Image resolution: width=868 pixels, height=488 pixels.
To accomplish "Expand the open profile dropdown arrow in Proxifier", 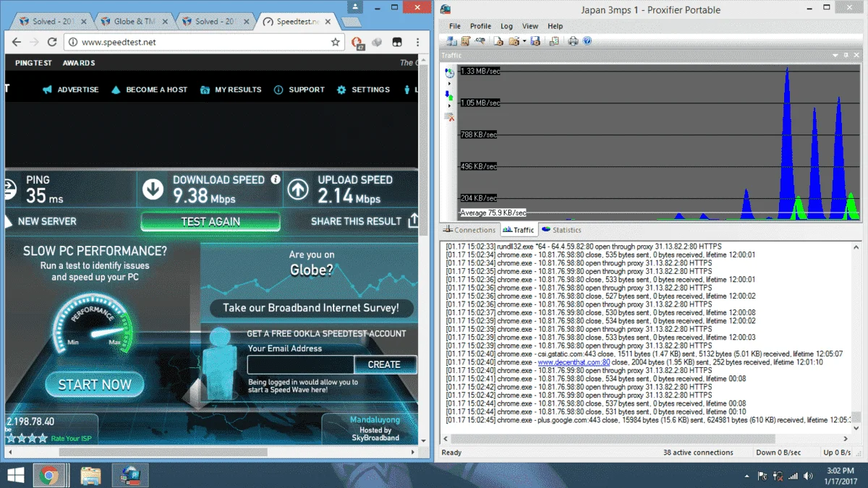I will point(524,41).
